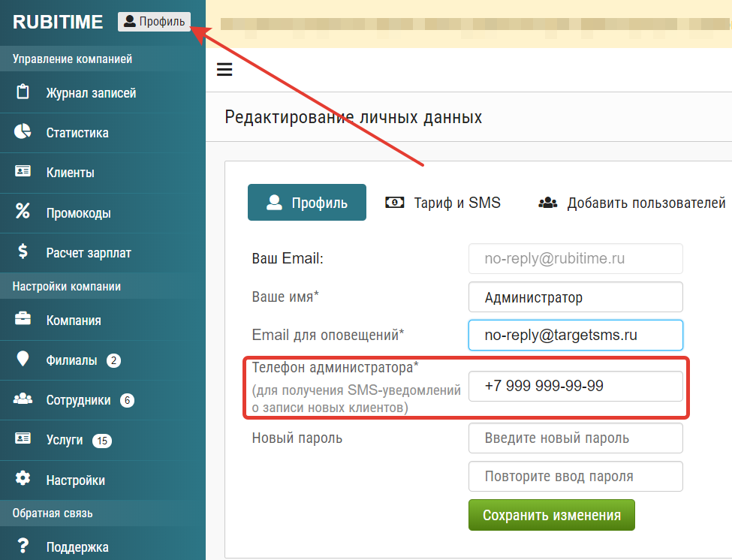Viewport: 732px width, 560px height.
Task: Click the disabled Ваш Email field
Action: click(x=576, y=258)
